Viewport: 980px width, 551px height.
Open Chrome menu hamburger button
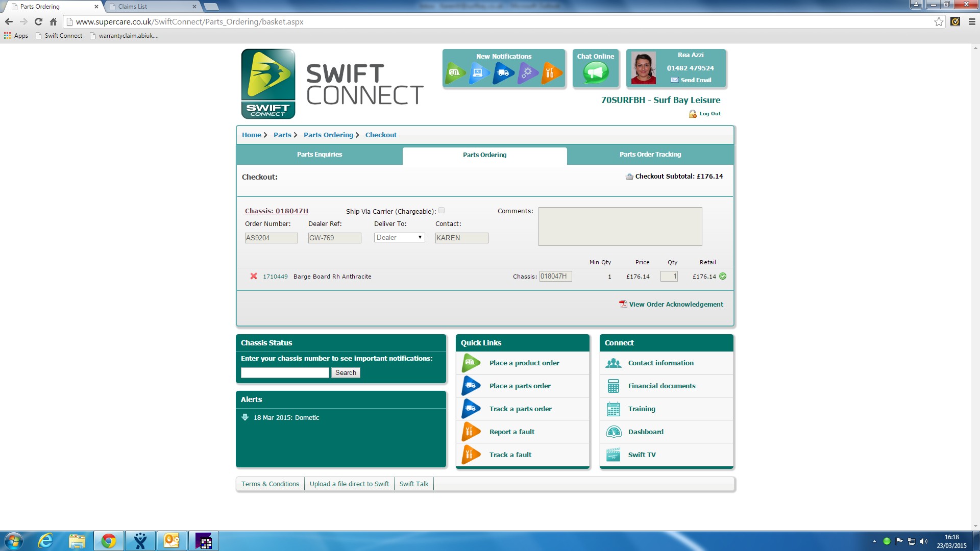pyautogui.click(x=972, y=21)
